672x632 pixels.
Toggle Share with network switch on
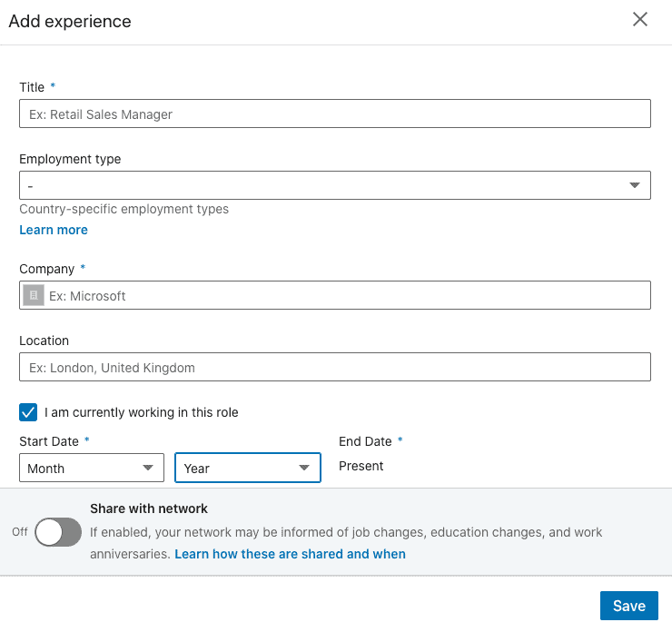coord(58,532)
